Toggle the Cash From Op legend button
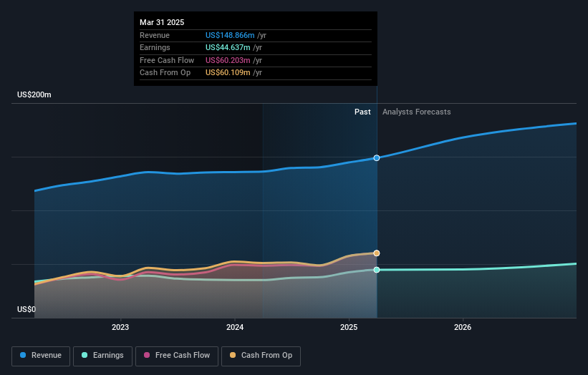 [261, 356]
